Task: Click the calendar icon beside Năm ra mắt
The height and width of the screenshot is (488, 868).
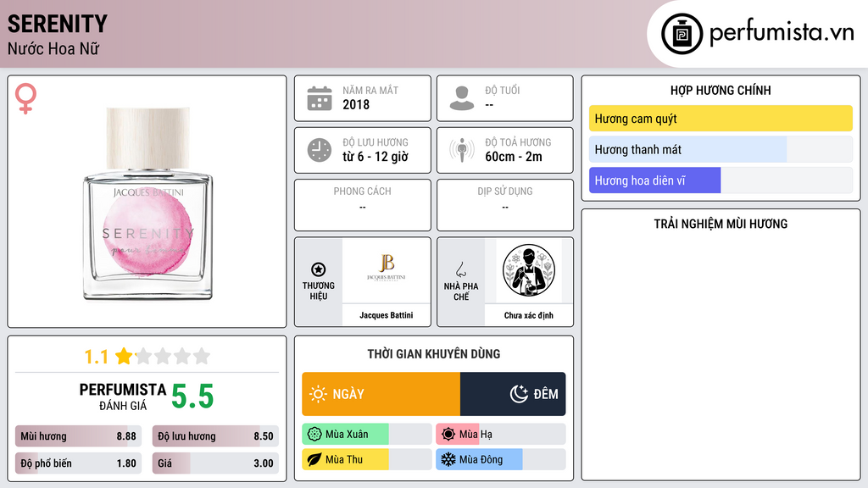Action: pyautogui.click(x=320, y=98)
